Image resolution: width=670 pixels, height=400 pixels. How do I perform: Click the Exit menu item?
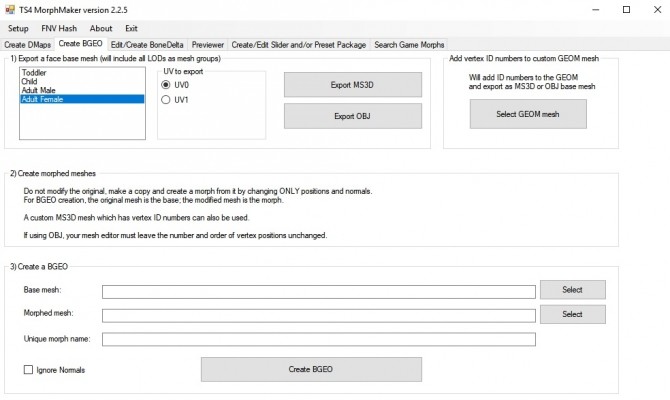tap(131, 28)
